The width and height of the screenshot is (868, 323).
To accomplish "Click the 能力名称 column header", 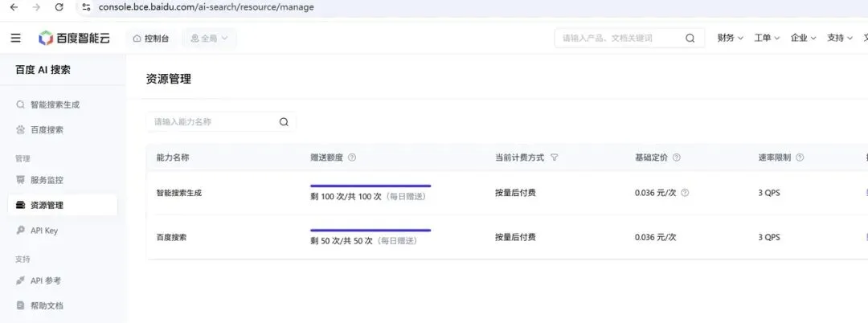I will point(173,157).
